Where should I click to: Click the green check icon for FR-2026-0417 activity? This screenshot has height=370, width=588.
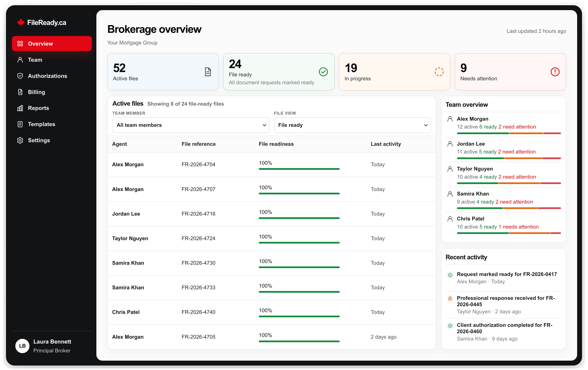450,275
